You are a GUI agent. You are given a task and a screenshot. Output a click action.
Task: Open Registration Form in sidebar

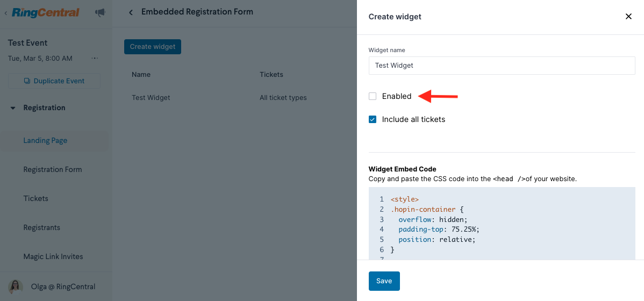[53, 170]
